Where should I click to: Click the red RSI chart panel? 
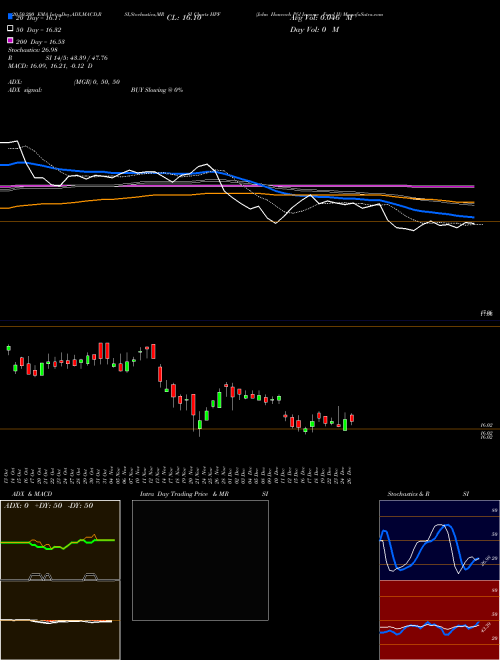coord(439,620)
